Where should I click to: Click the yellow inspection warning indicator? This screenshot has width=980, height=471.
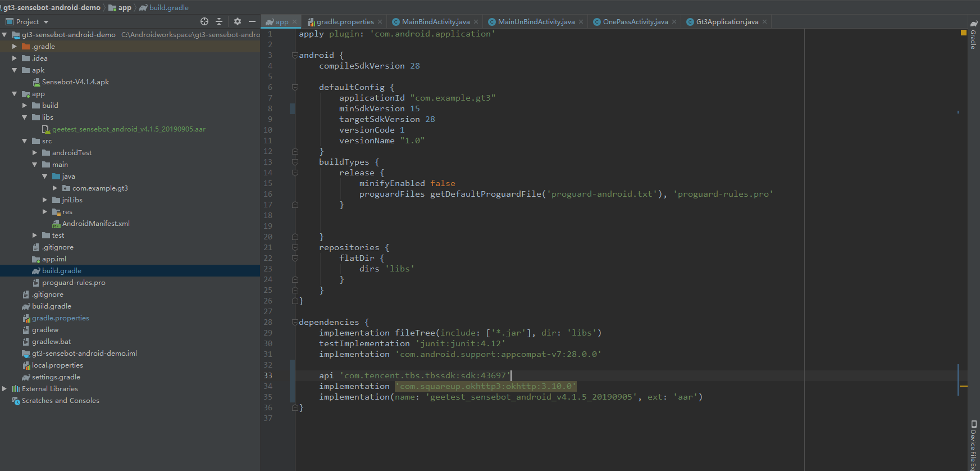[x=964, y=33]
